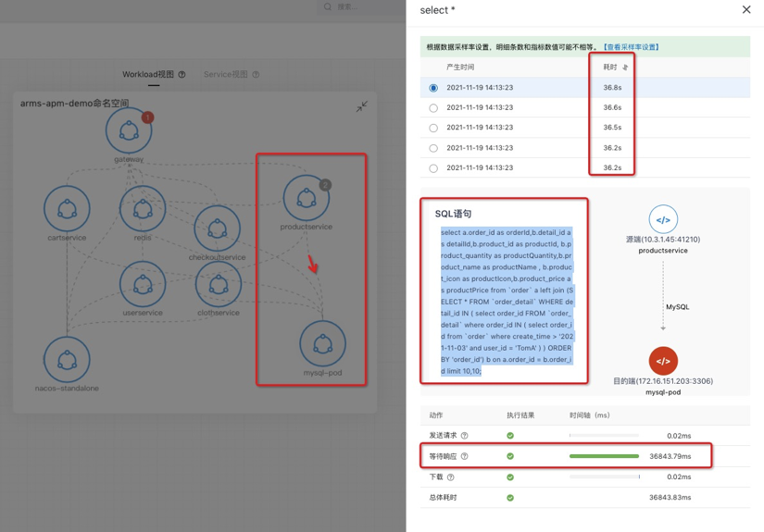The image size is (764, 532).
Task: Open the checkoutservice node
Action: (x=218, y=229)
